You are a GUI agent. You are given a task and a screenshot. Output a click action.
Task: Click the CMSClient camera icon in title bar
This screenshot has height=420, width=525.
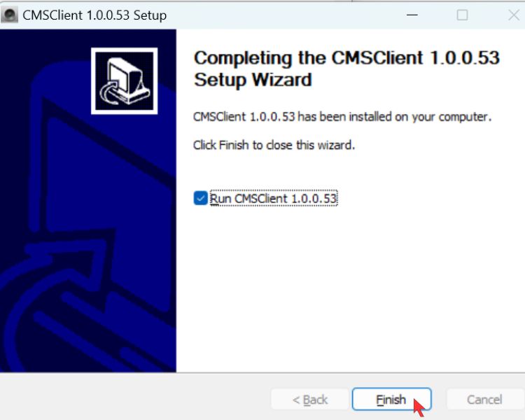tap(9, 15)
